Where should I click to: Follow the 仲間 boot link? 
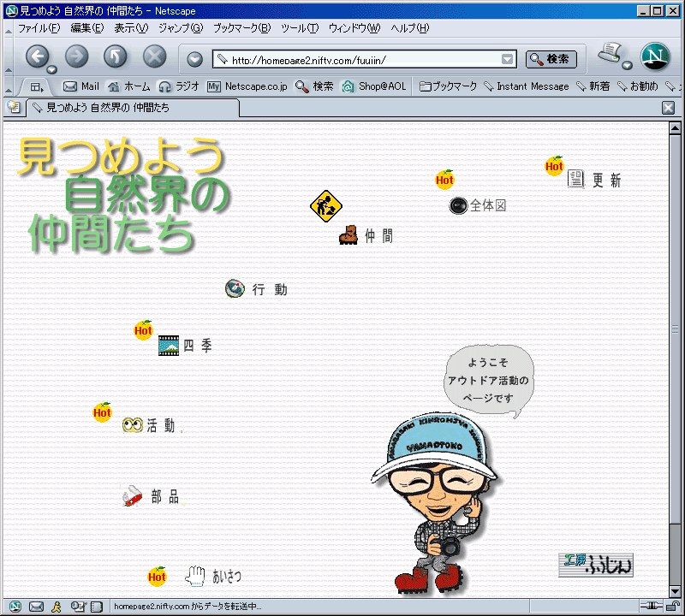(x=366, y=235)
